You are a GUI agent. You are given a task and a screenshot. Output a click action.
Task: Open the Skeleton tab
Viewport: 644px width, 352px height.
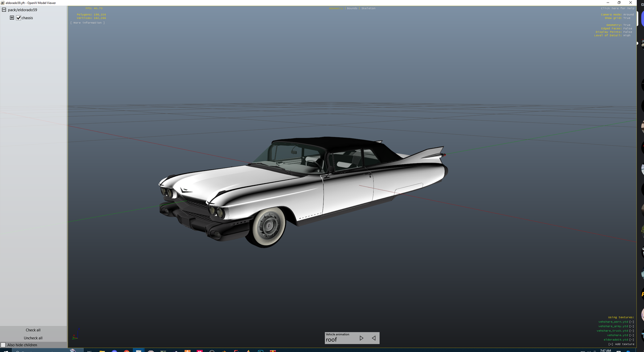click(368, 8)
